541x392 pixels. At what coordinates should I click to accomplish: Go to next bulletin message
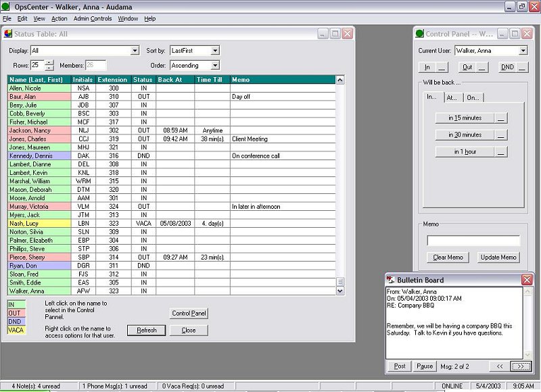coord(521,366)
